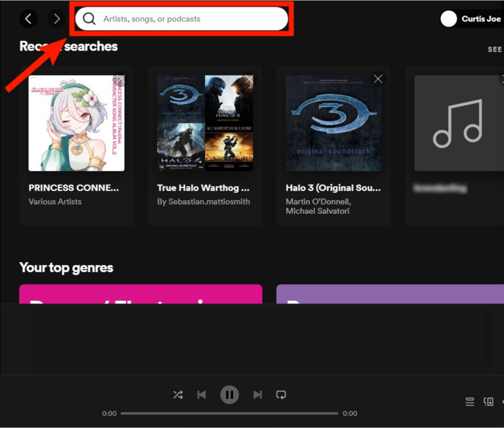Select the Your top genres heading
The height and width of the screenshot is (428, 504).
click(66, 267)
